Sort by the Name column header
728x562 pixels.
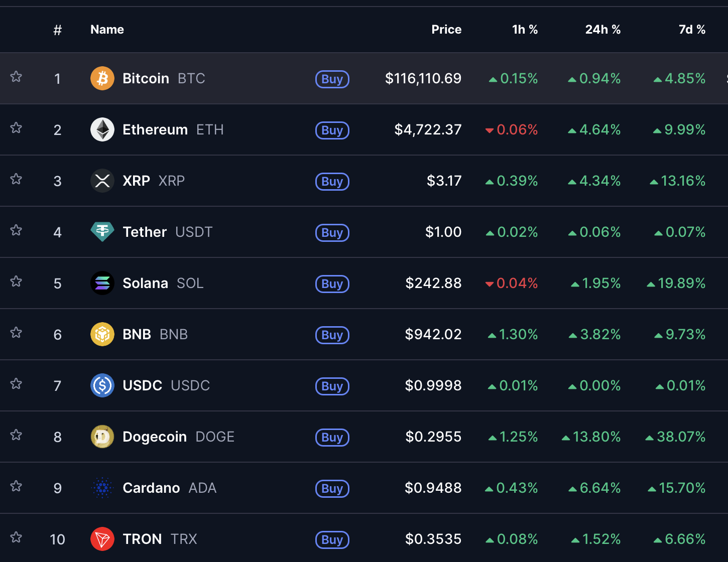pos(107,30)
